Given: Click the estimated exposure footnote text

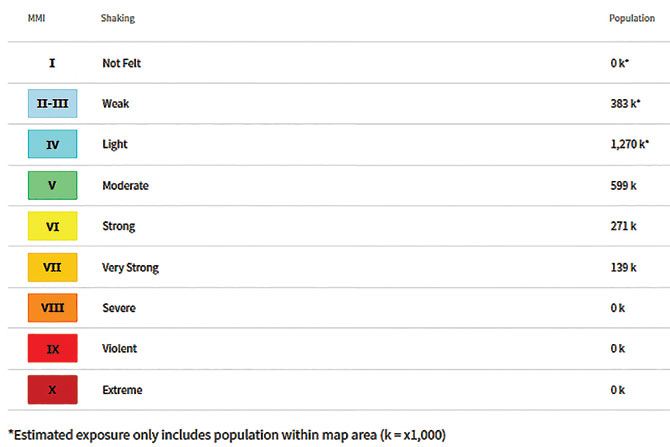Looking at the screenshot, I should tap(226, 434).
